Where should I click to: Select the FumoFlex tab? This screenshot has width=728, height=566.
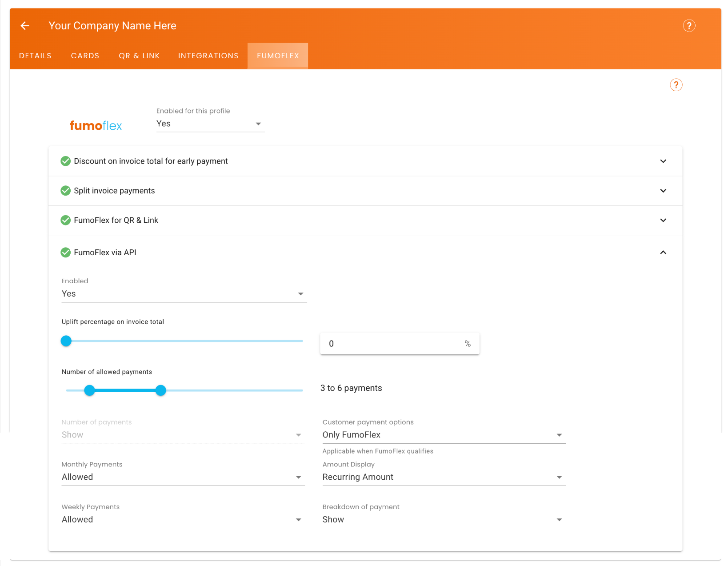point(278,56)
